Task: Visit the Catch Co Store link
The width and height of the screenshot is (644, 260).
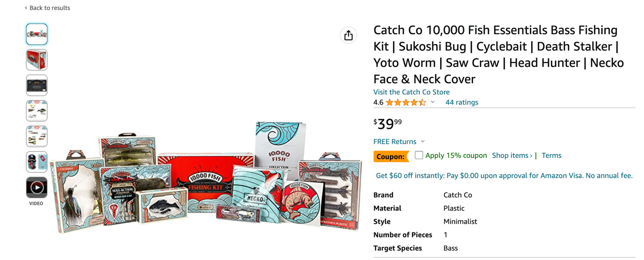Action: coord(412,92)
